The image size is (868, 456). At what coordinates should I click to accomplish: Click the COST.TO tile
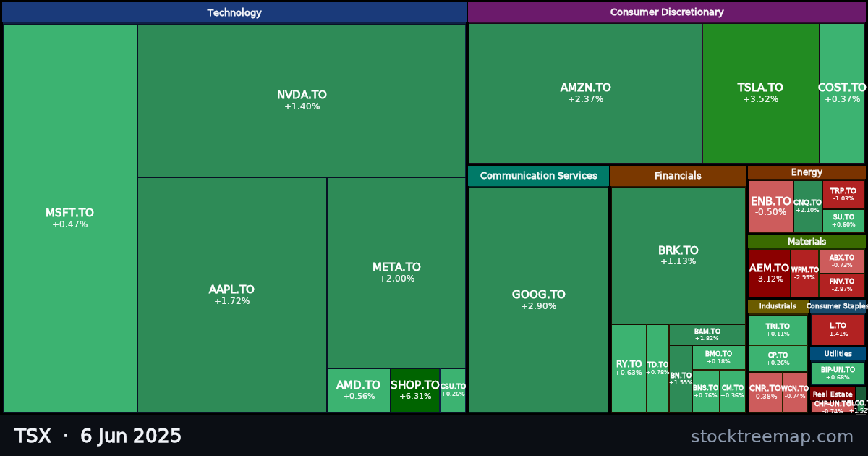tap(842, 93)
